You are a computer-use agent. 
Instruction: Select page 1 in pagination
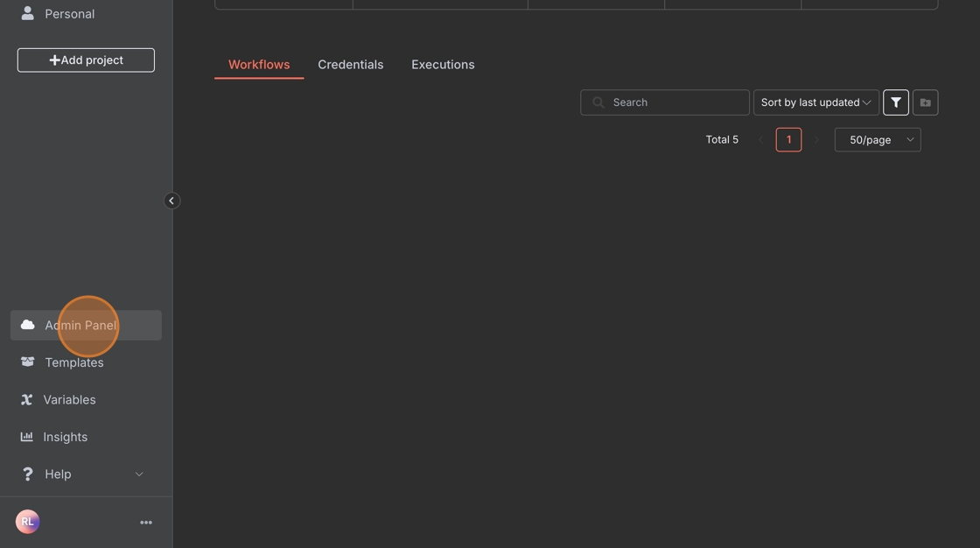pos(788,140)
